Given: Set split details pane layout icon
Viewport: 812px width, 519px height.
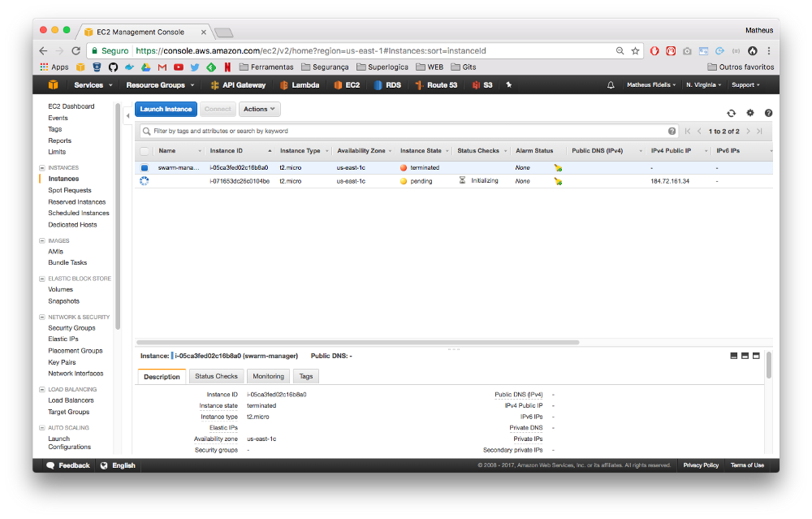Looking at the screenshot, I should 745,356.
